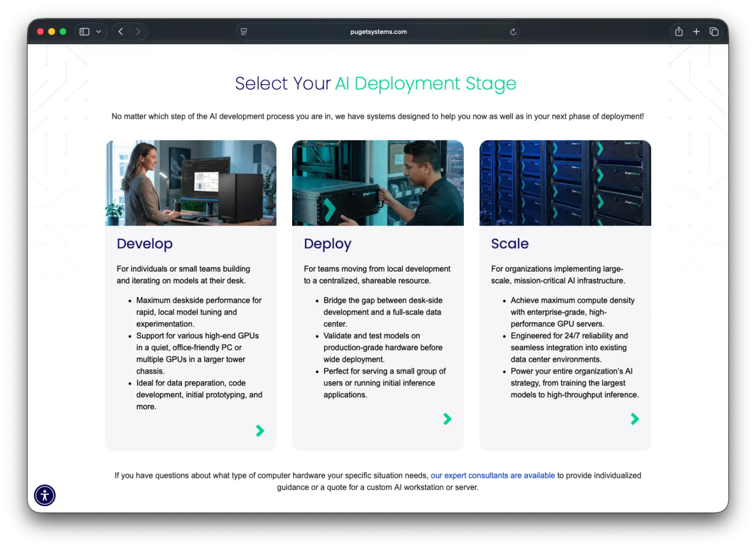Open the Deploy rack server photo
756x549 pixels.
pos(378,183)
